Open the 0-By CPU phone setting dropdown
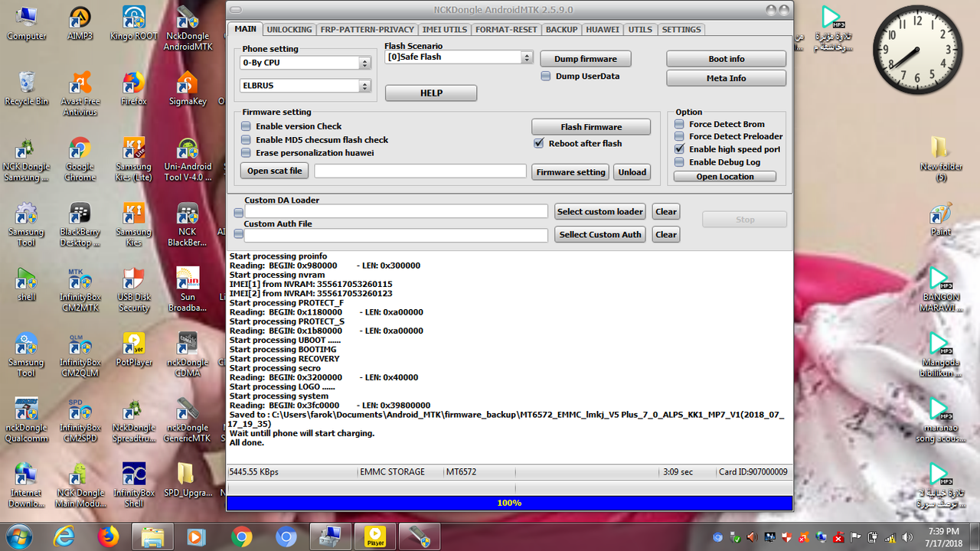 [305, 63]
